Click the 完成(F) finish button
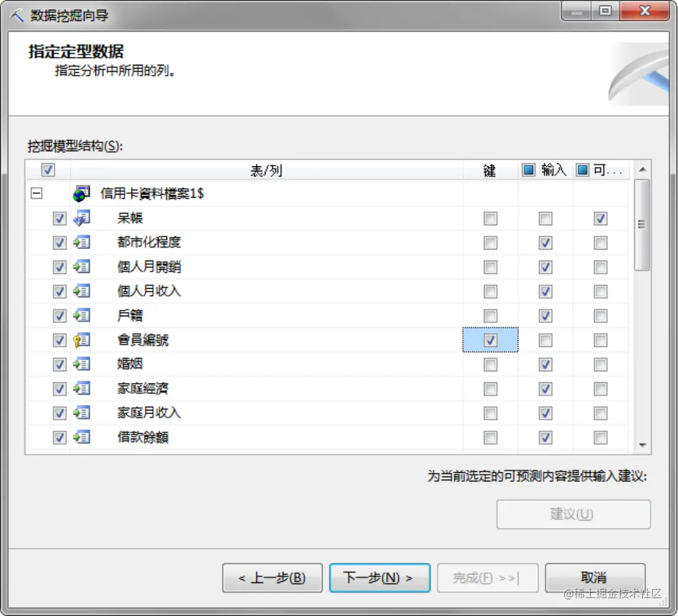Image resolution: width=678 pixels, height=616 pixels. click(488, 577)
